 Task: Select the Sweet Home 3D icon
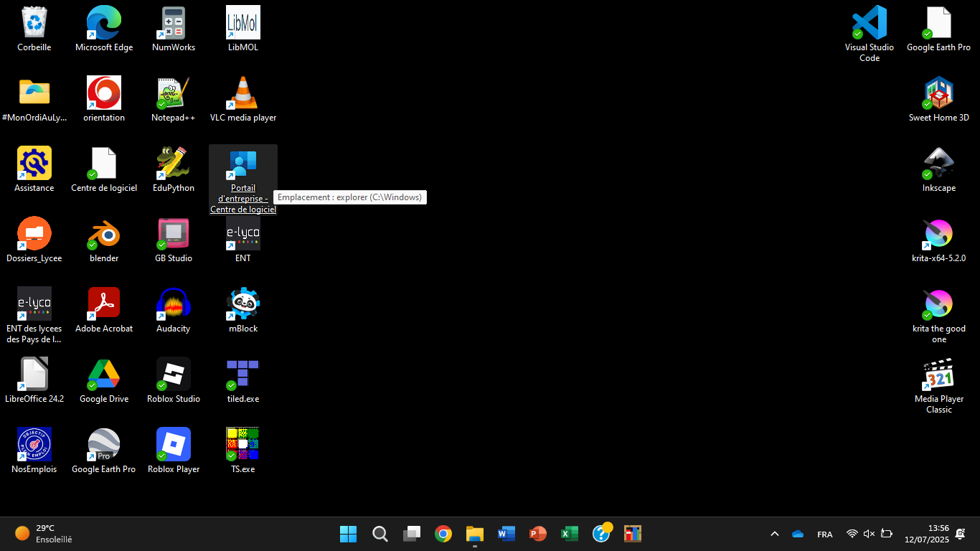coord(938,94)
